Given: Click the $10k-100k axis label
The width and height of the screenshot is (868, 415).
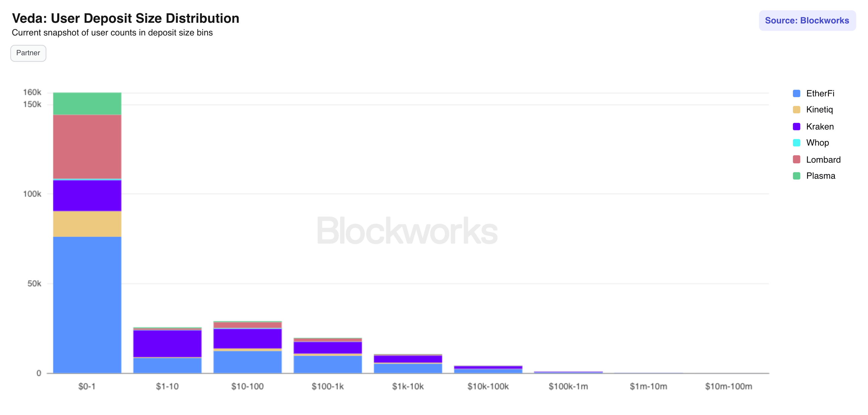Looking at the screenshot, I should [x=488, y=386].
